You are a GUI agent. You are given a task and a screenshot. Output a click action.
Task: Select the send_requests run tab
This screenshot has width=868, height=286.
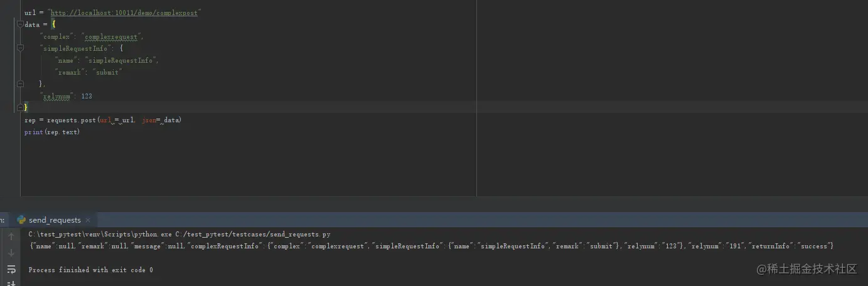click(x=55, y=220)
